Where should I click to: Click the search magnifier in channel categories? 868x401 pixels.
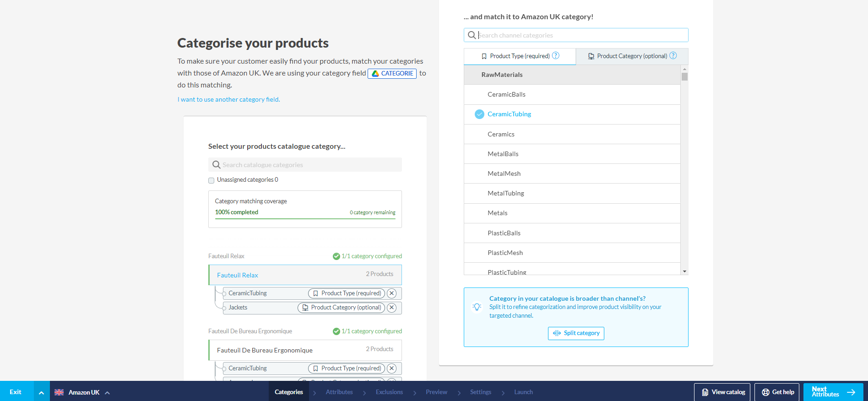[x=472, y=35]
